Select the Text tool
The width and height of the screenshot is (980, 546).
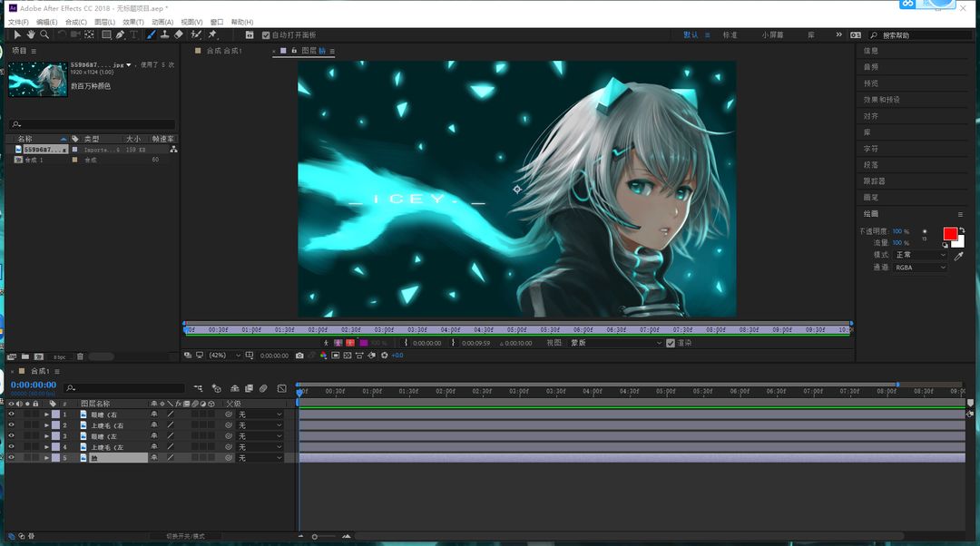pyautogui.click(x=133, y=35)
